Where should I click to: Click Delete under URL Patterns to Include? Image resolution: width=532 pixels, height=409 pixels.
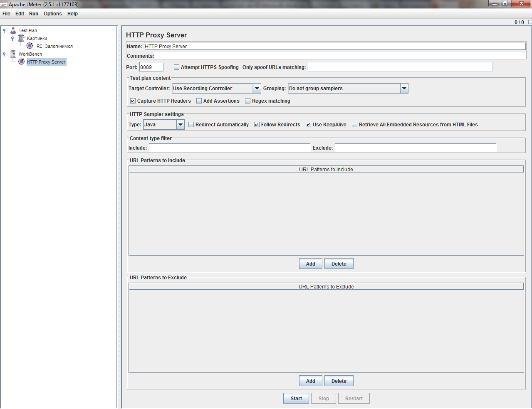(339, 264)
